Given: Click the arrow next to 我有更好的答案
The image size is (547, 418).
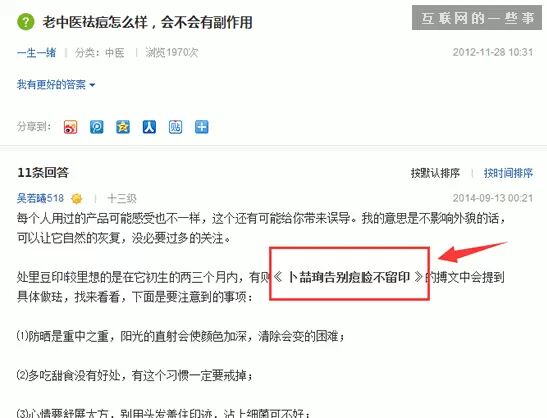Looking at the screenshot, I should click(x=92, y=85).
